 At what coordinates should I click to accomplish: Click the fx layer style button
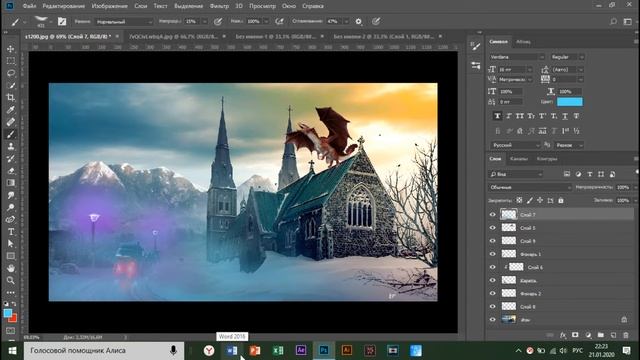pos(563,335)
